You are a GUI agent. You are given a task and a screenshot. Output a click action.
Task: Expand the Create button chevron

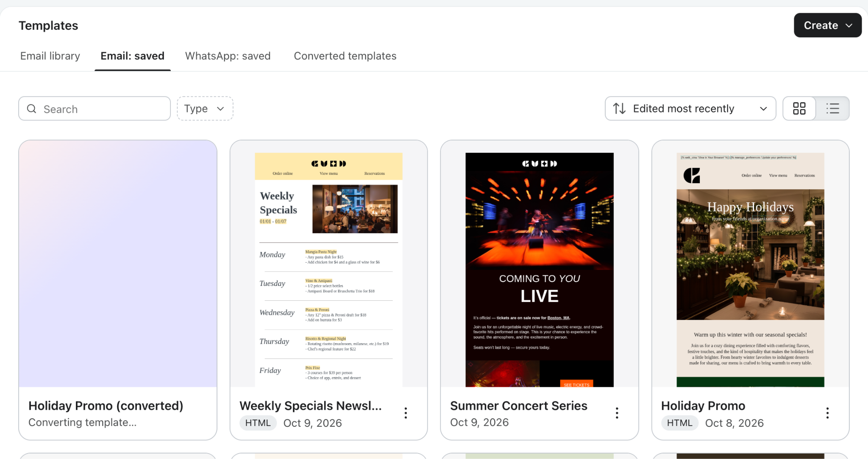849,25
